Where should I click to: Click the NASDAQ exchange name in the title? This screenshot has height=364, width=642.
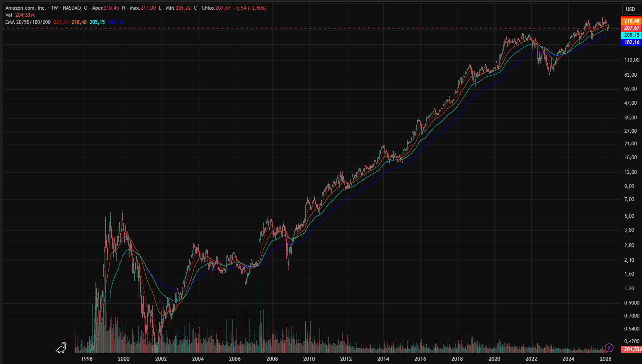(72, 8)
